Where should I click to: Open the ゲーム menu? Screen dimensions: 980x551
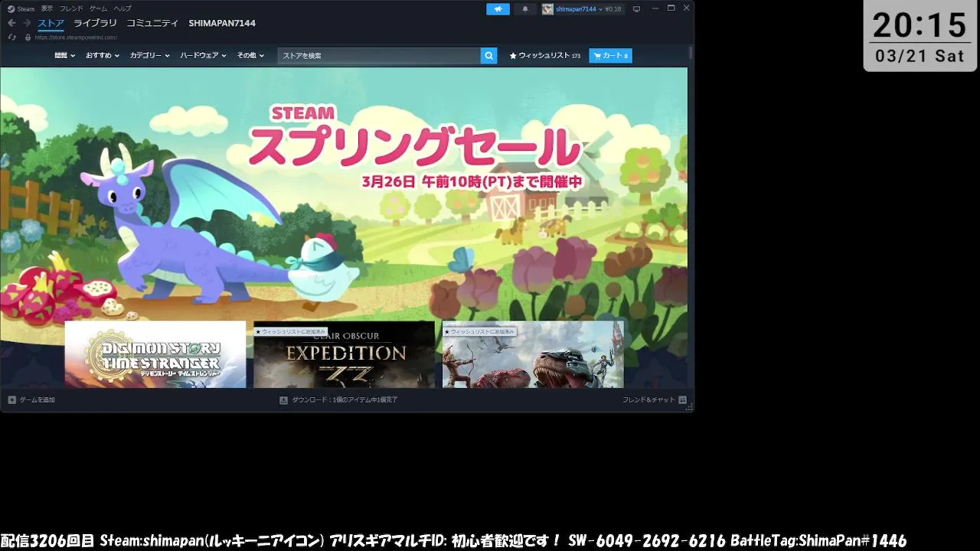click(98, 8)
